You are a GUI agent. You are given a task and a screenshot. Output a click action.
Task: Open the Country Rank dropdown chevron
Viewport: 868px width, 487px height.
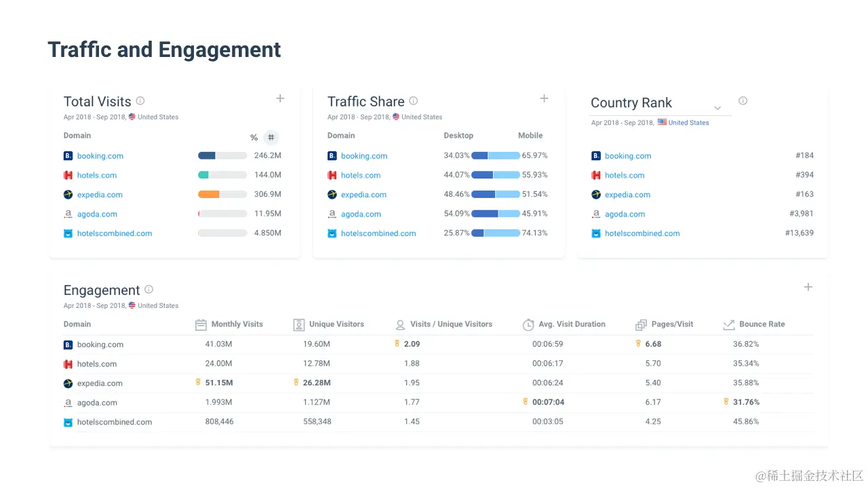click(x=717, y=108)
